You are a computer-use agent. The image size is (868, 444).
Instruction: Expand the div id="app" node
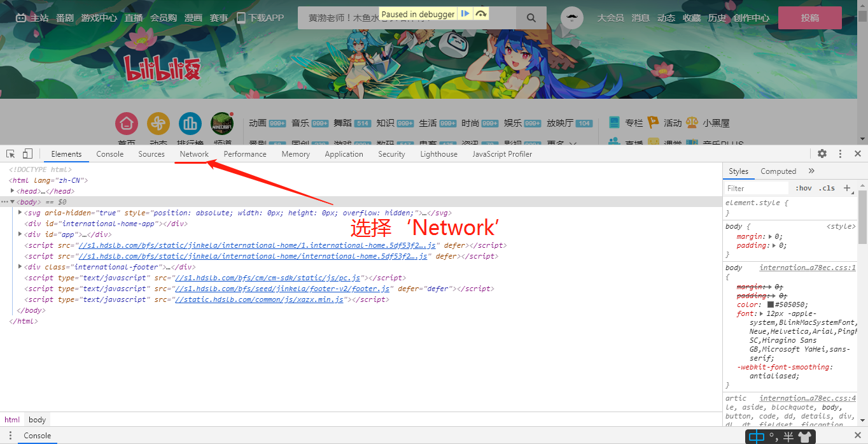(20, 234)
